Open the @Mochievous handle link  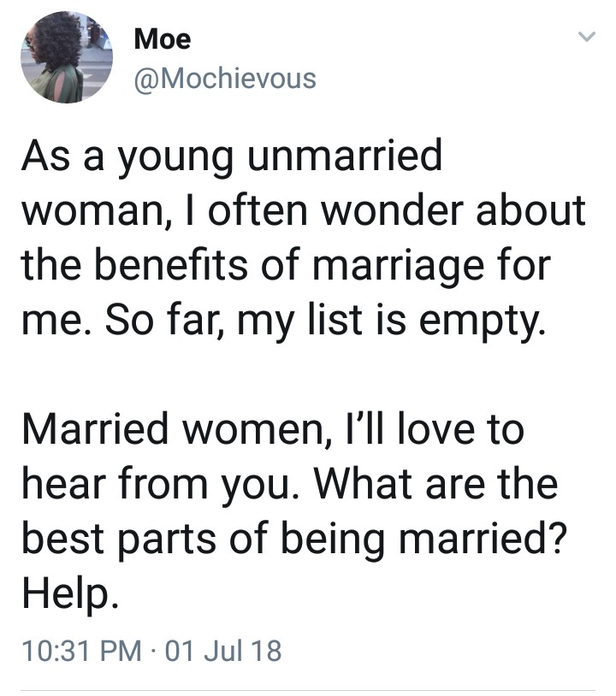(x=226, y=79)
